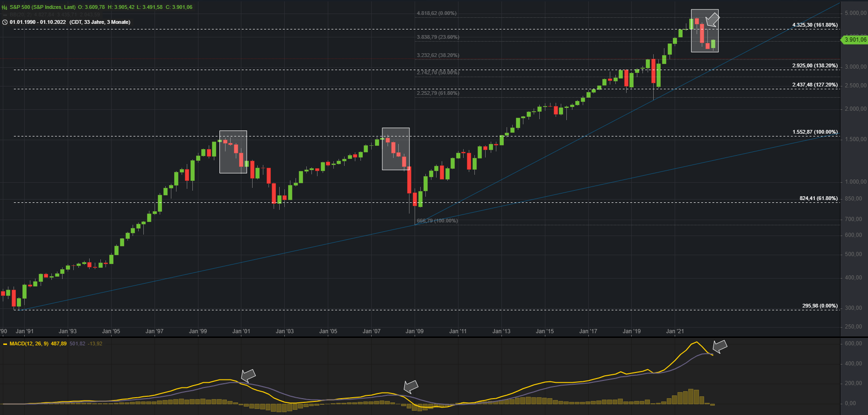
Task: Click the Jan '91 time axis label
Action: (24, 332)
